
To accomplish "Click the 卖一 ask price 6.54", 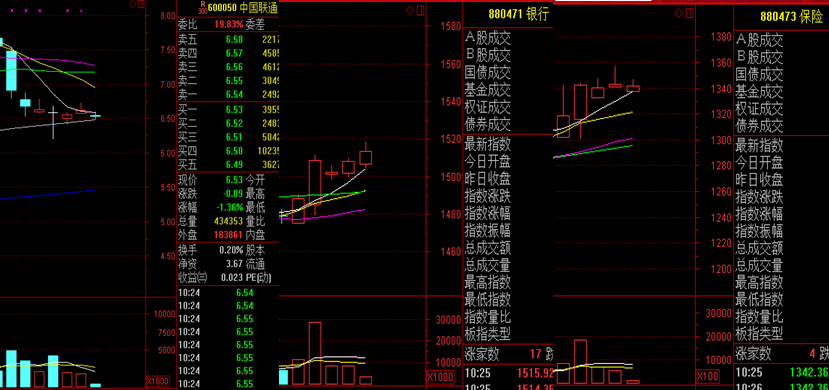I will coord(234,94).
